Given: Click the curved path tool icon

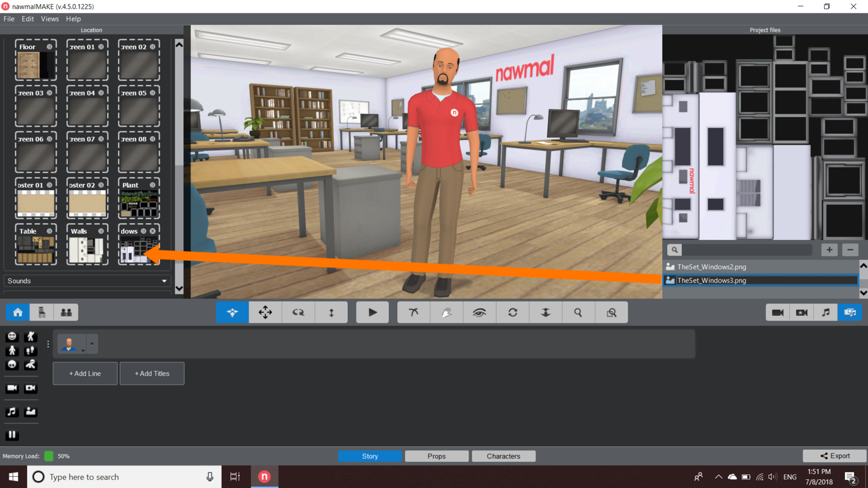Looking at the screenshot, I should click(414, 312).
